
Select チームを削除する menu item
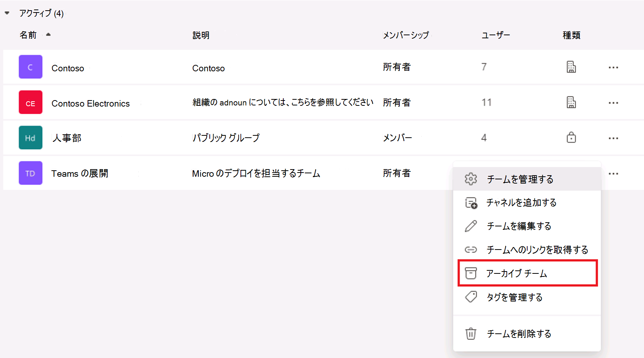click(x=527, y=334)
